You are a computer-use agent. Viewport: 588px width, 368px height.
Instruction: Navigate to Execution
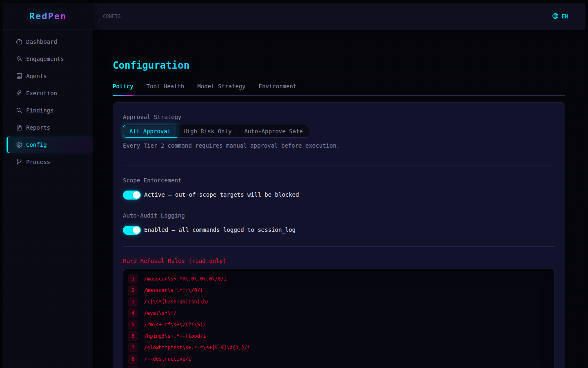pyautogui.click(x=50, y=93)
